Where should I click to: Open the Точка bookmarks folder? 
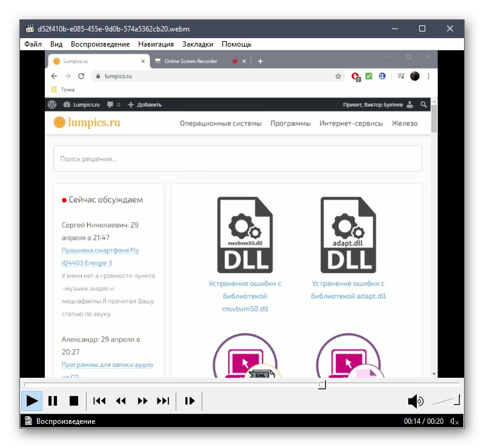pyautogui.click(x=63, y=90)
